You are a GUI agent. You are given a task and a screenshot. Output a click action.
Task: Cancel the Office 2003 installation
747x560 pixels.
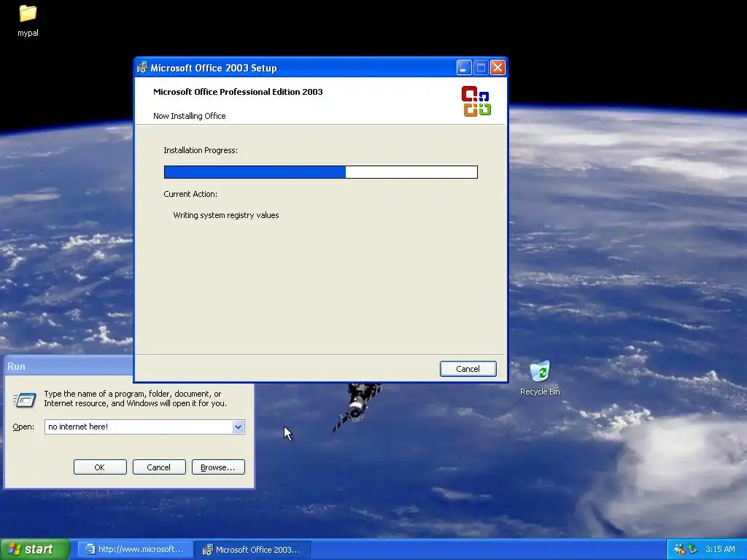(x=468, y=368)
